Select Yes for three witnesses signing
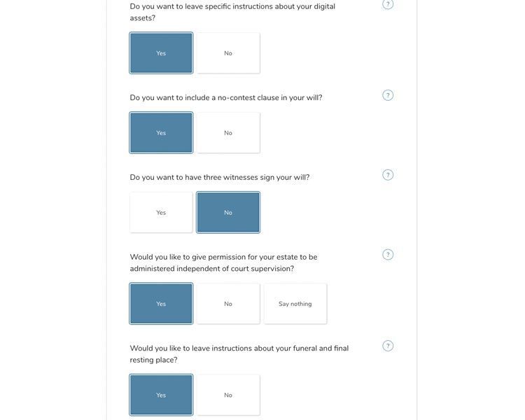This screenshot has height=420, width=525. [x=161, y=213]
